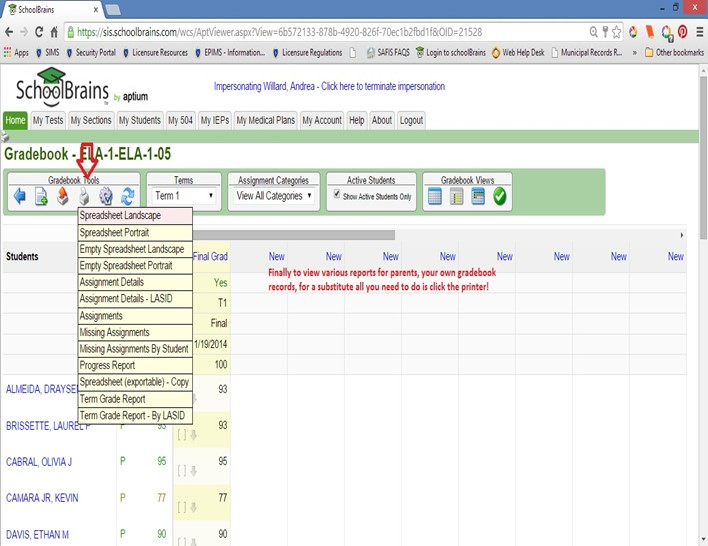The image size is (708, 546).
Task: Open the My Sections tab
Action: pos(91,121)
